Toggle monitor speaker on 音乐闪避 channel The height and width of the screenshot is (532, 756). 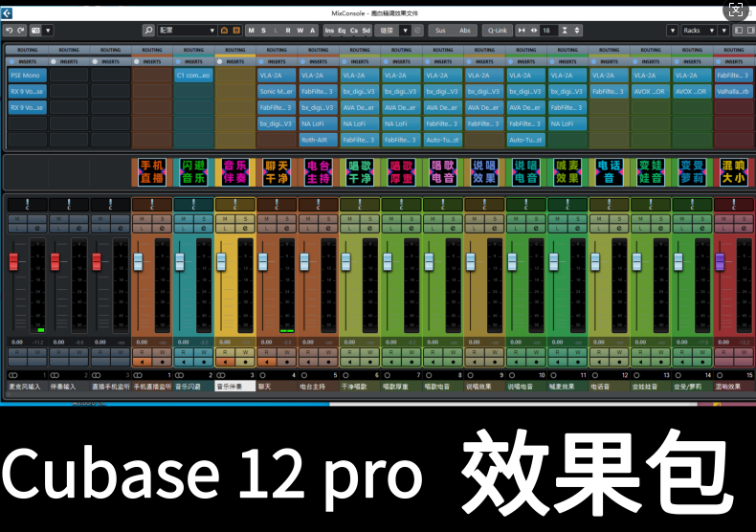click(183, 362)
